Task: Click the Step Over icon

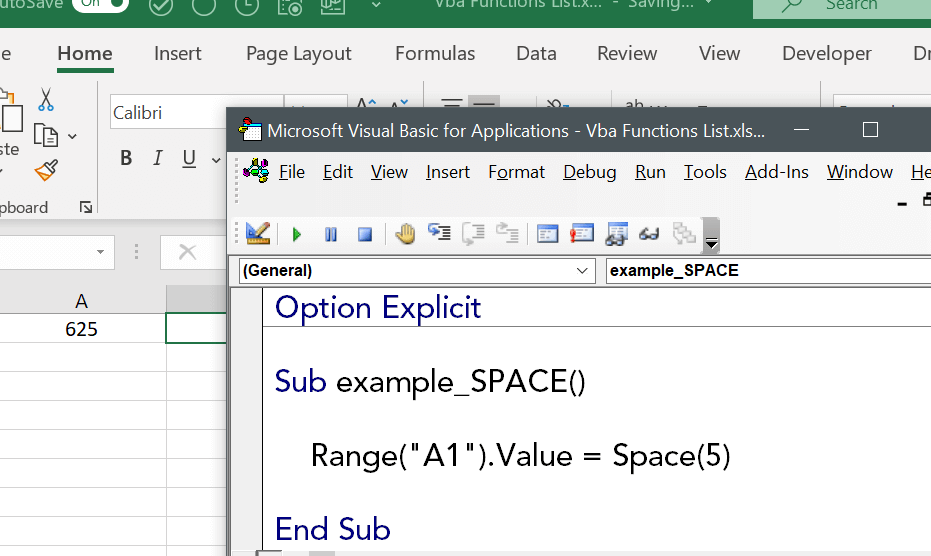Action: (x=473, y=233)
